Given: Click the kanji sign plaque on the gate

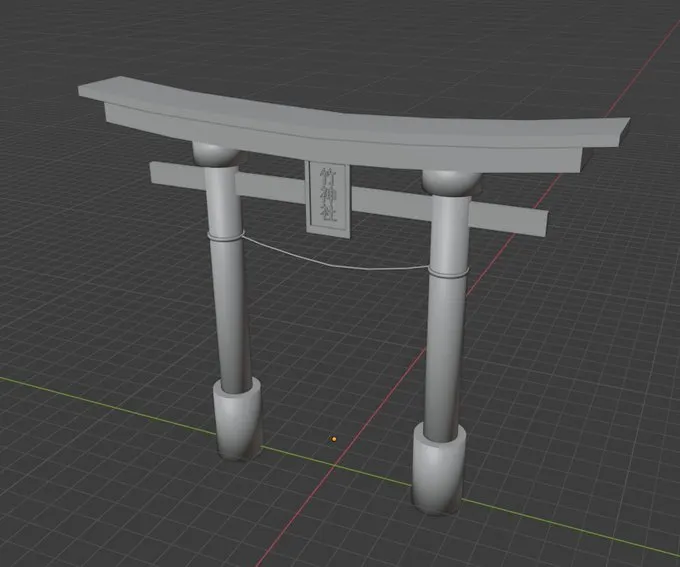Looking at the screenshot, I should point(328,199).
